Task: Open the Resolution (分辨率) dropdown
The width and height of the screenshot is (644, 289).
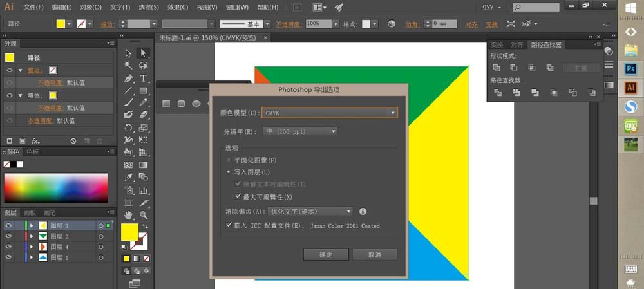Action: [x=300, y=131]
